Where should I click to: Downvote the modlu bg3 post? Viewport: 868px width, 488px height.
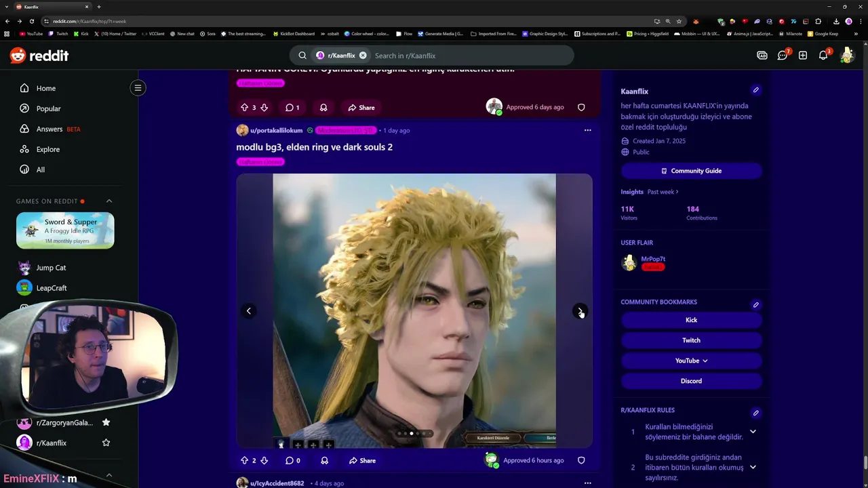pyautogui.click(x=264, y=460)
